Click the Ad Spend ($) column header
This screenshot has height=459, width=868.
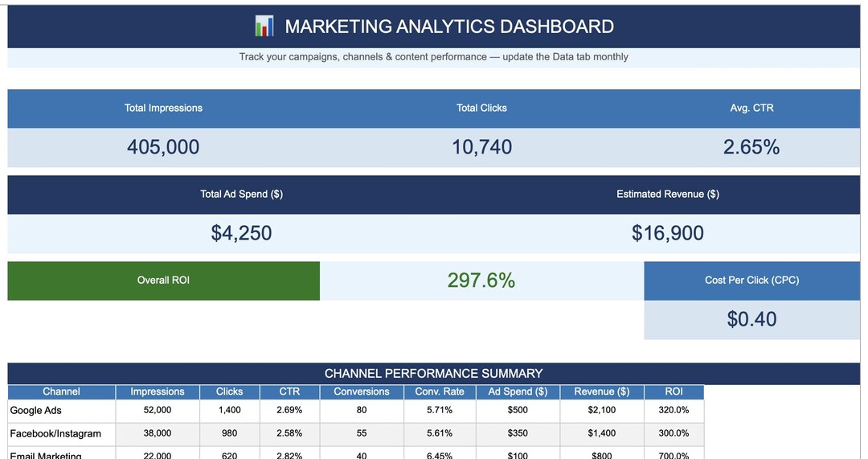(518, 392)
